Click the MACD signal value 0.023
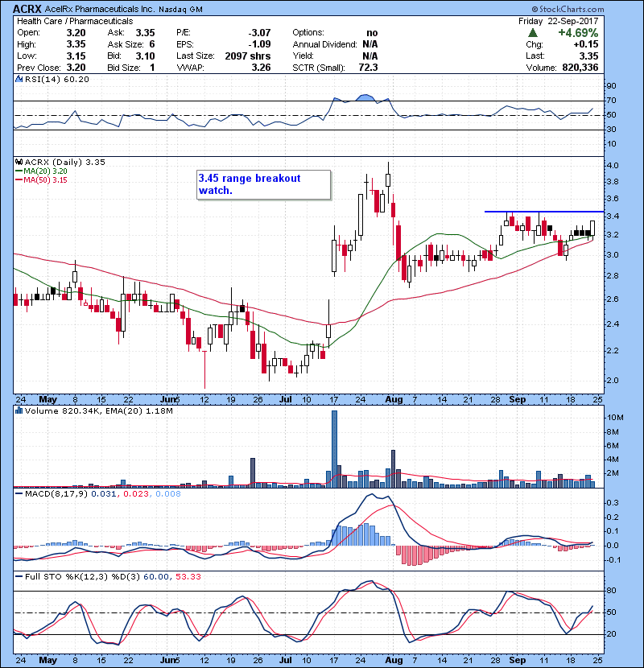The height and width of the screenshot is (668, 644). [136, 494]
